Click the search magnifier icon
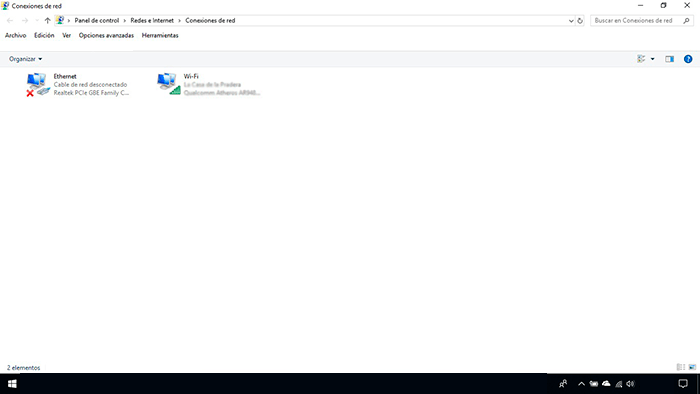This screenshot has width=700, height=394. click(x=686, y=21)
